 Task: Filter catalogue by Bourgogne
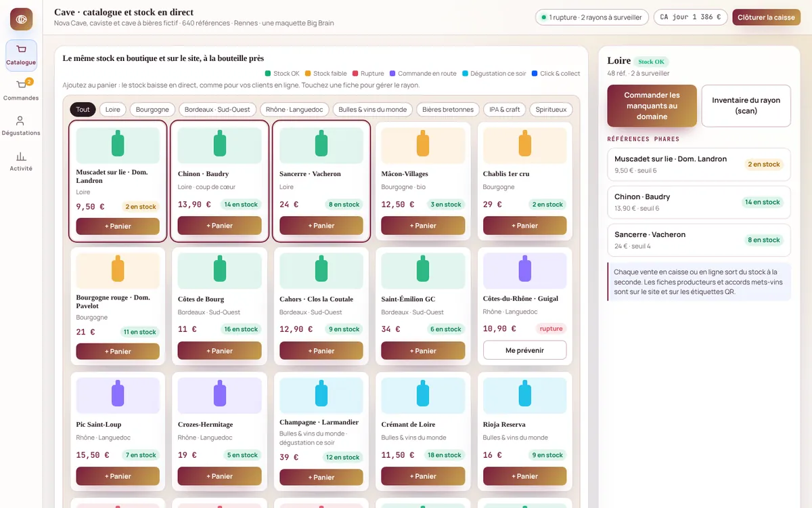(152, 109)
